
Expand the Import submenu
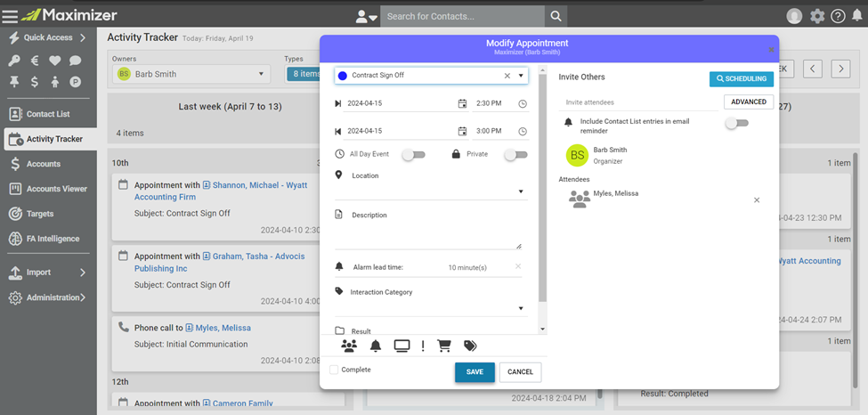click(x=48, y=272)
